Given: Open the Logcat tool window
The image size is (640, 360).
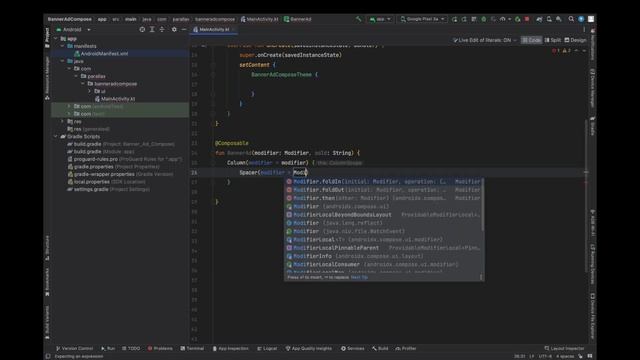Looking at the screenshot, I should coord(267,349).
